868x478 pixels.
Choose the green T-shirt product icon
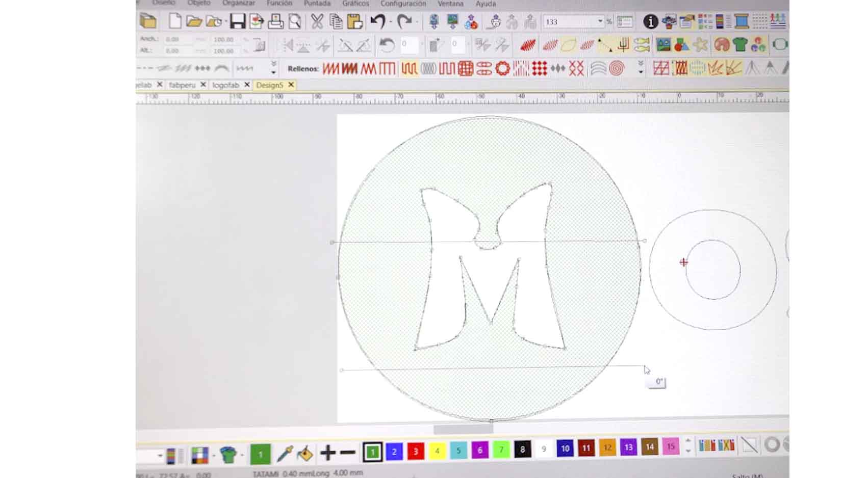(740, 45)
